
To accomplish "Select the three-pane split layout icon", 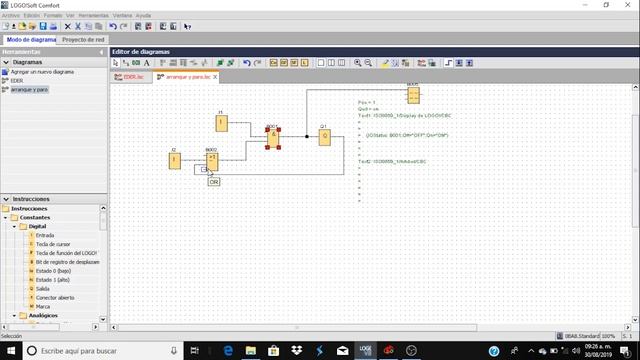I will (342, 63).
